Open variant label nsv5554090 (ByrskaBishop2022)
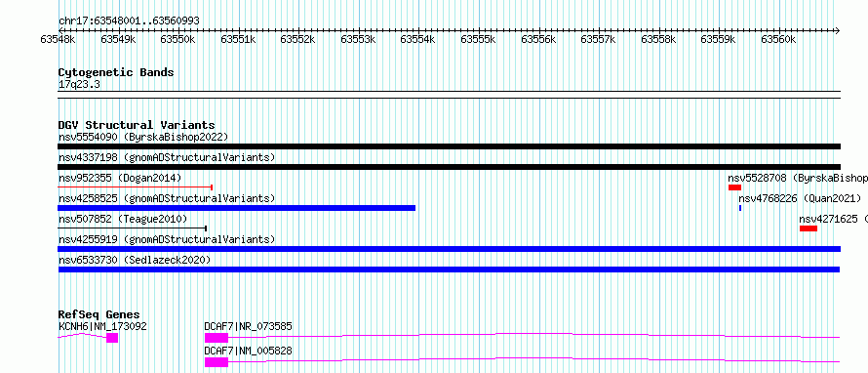 pyautogui.click(x=143, y=137)
